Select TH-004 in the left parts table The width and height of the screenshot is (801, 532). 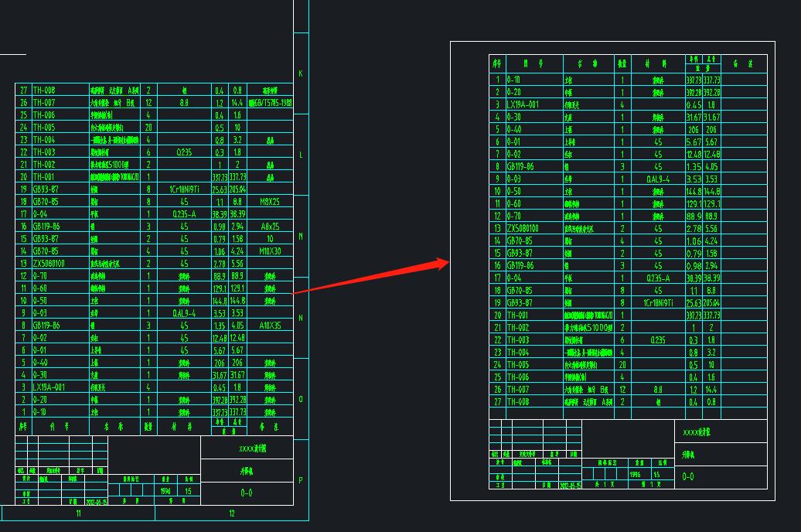(x=44, y=140)
